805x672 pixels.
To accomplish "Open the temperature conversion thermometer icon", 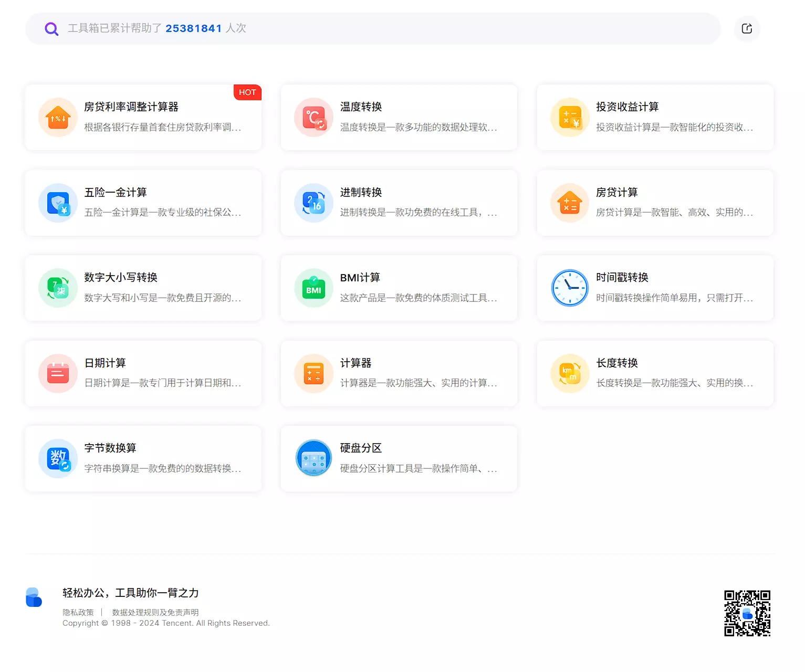I will [x=313, y=118].
